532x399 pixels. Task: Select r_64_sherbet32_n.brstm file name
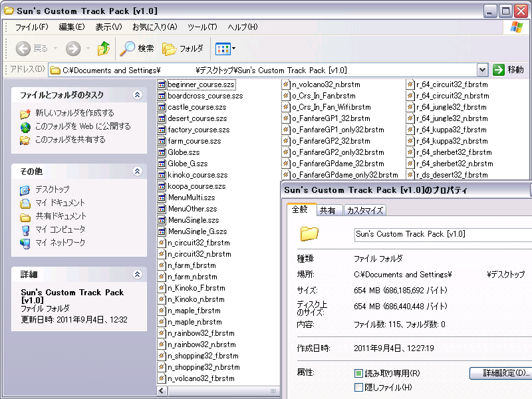click(x=455, y=164)
